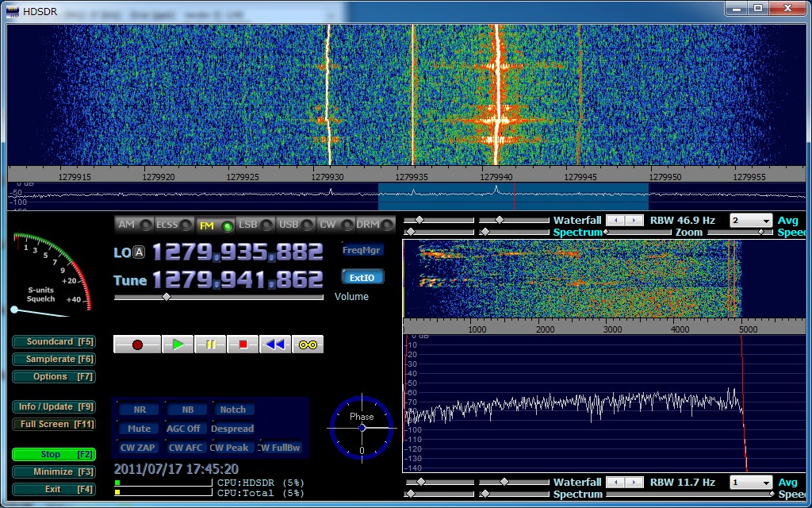This screenshot has width=812, height=508.
Task: Select LSB demodulation mode
Action: 255,225
